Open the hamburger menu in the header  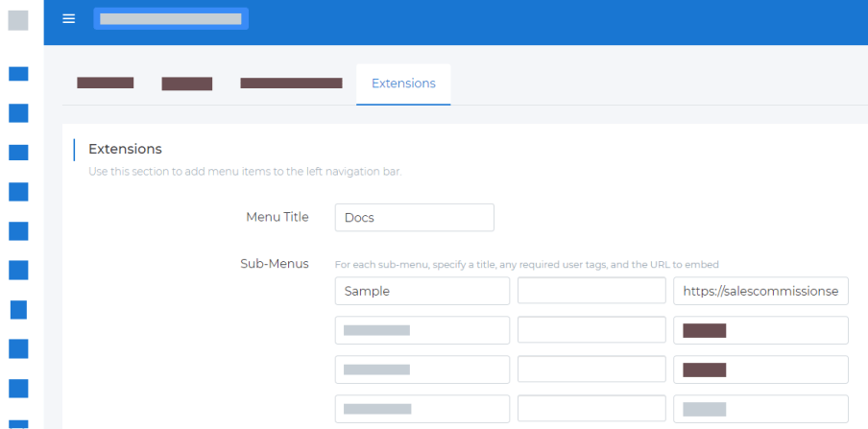(68, 19)
